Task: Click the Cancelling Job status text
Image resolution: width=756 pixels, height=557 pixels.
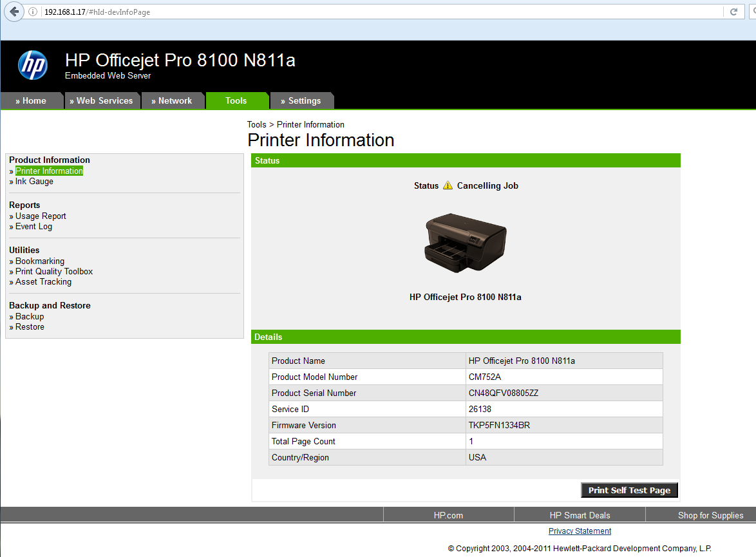Action: tap(487, 185)
